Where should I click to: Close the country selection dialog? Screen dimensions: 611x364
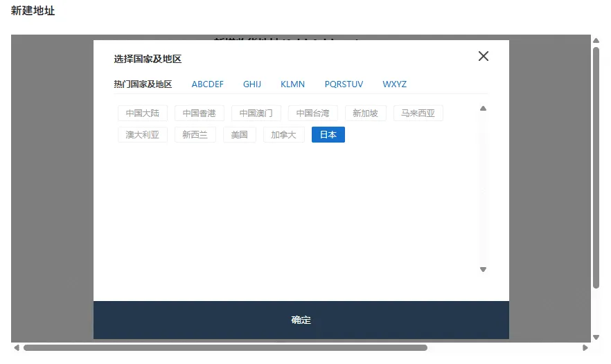484,56
